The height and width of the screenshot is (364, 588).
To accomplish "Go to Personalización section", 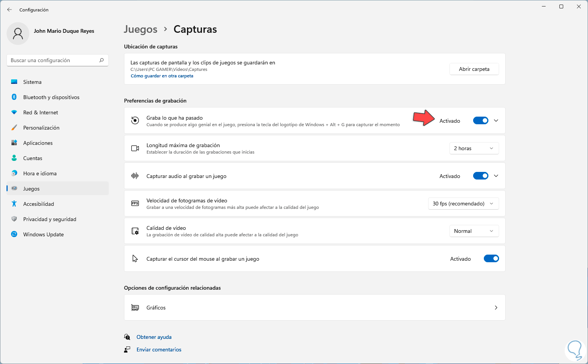I will click(41, 128).
